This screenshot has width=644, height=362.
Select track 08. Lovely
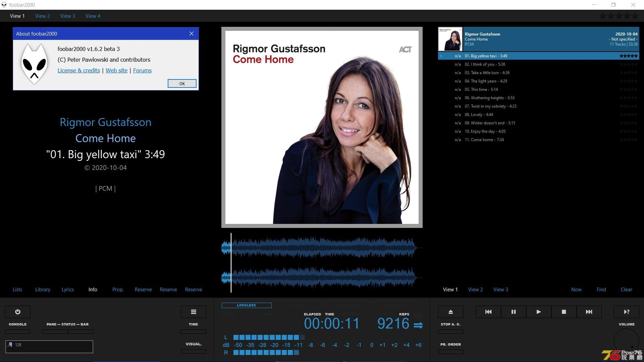coord(539,115)
